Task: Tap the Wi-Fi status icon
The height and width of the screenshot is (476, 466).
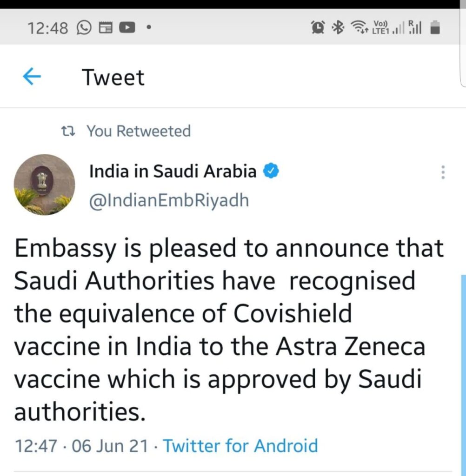Action: coord(359,28)
